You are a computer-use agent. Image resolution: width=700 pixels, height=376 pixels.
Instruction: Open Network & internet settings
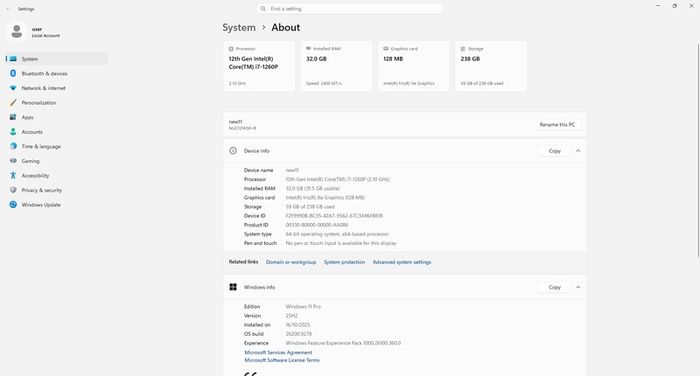(x=57, y=88)
